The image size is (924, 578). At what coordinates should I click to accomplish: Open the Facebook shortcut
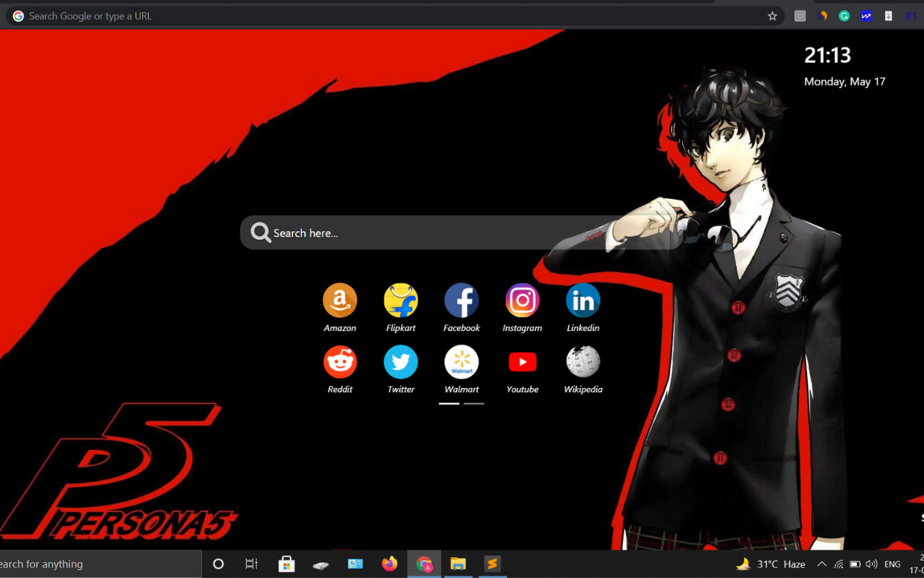click(461, 301)
